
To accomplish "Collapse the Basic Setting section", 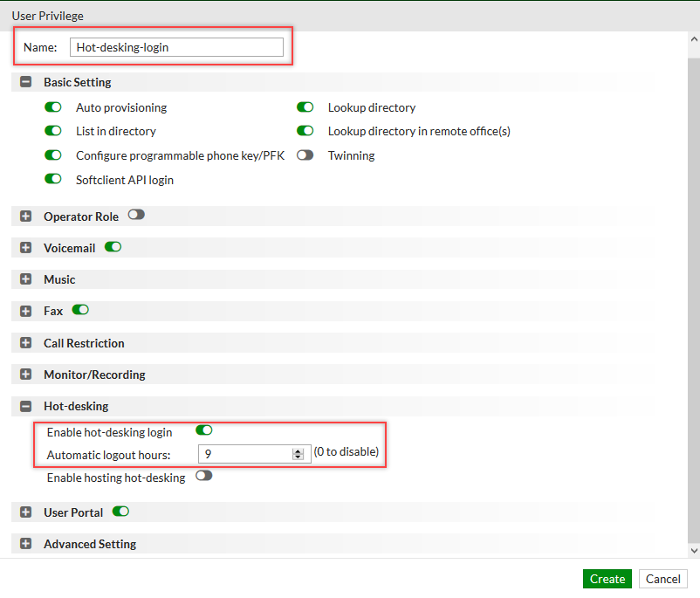I will tap(24, 81).
